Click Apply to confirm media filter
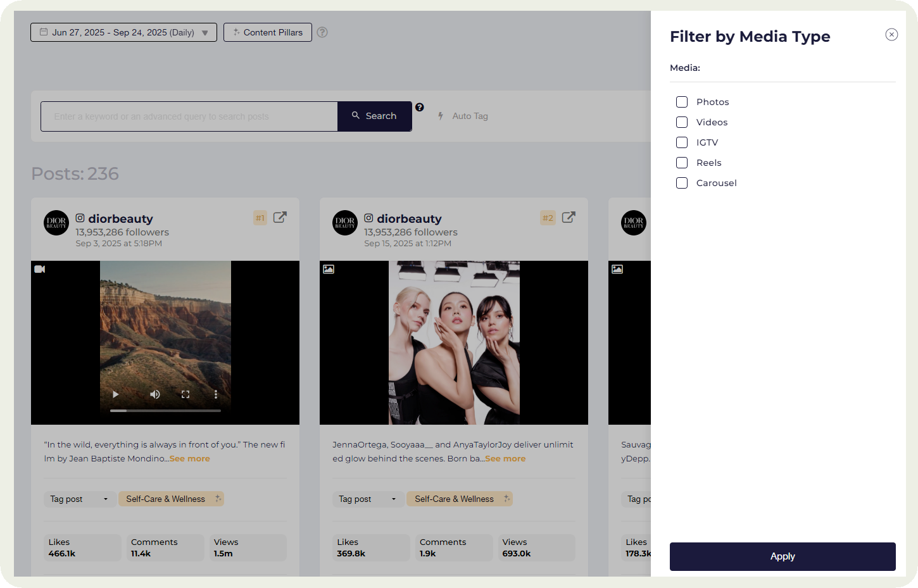918x588 pixels. [783, 556]
